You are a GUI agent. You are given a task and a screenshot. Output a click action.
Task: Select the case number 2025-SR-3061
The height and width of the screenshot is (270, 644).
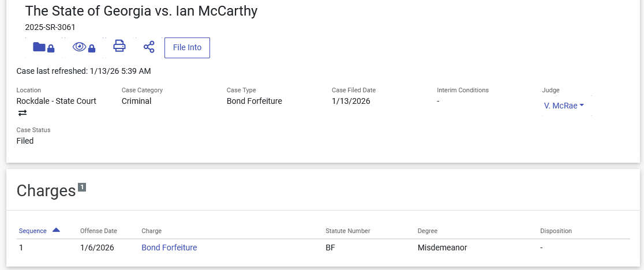pyautogui.click(x=50, y=27)
